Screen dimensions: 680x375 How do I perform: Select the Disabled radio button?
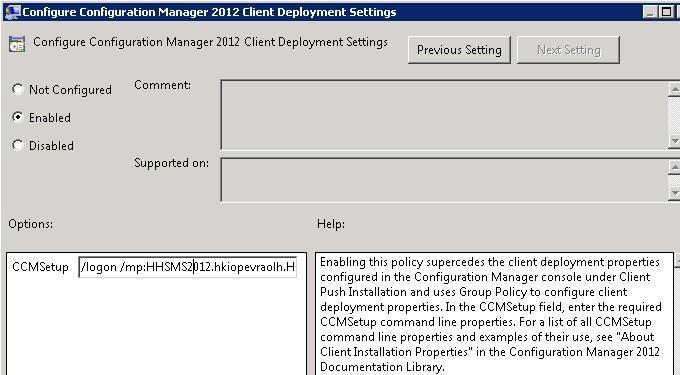[18, 145]
